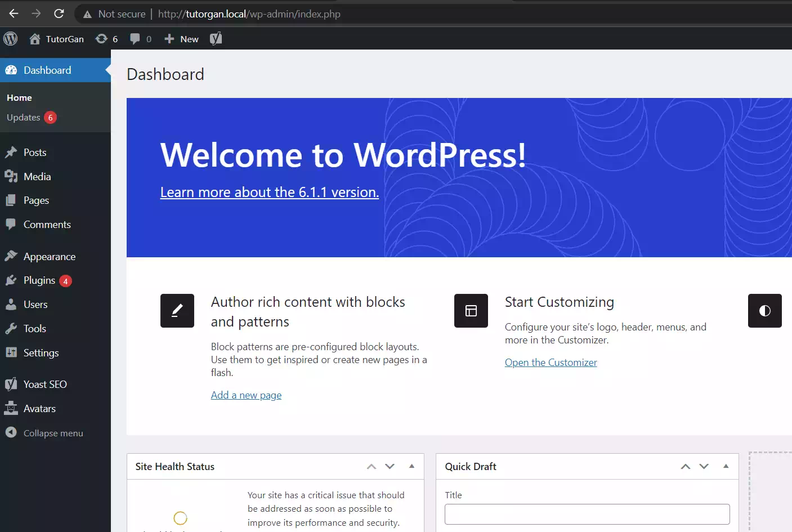Click the browser forward arrow
Screen dimensions: 792x532
36,14
